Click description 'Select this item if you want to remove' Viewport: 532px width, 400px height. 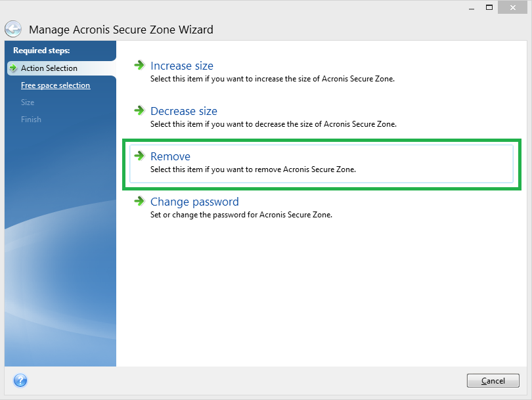pos(253,169)
